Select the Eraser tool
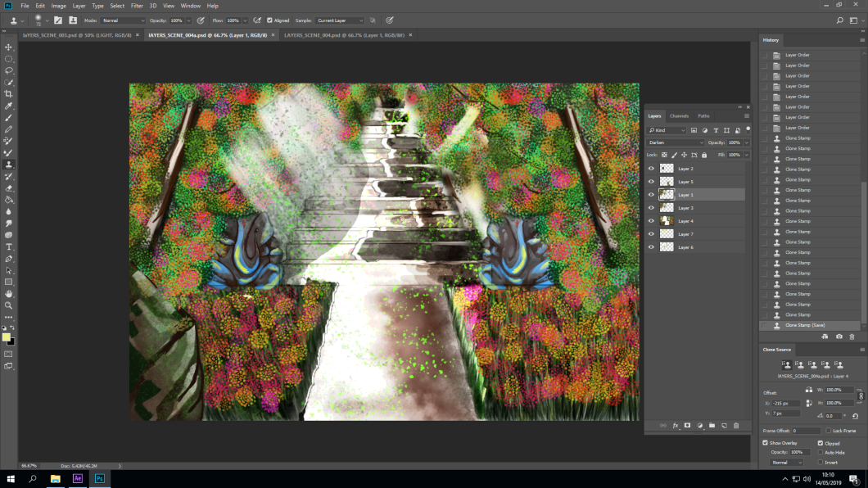Screen dimensions: 868x488 click(x=9, y=188)
